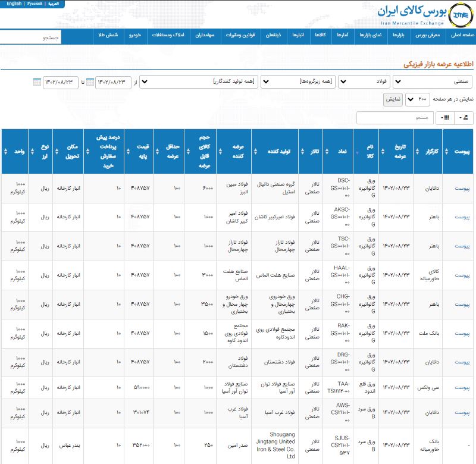Sort table by کارگزار column arrow
The height and width of the screenshot is (464, 476).
click(x=418, y=151)
